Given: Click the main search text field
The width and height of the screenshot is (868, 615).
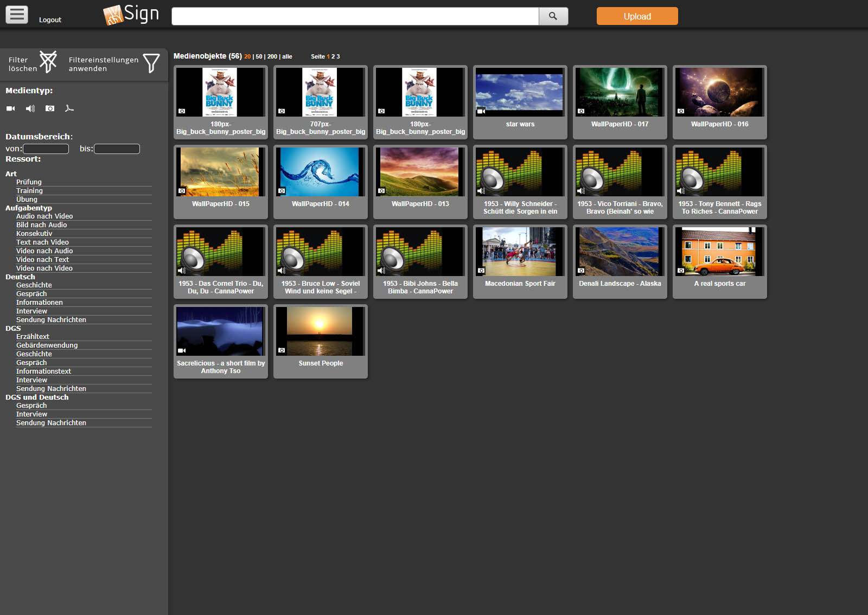Looking at the screenshot, I should 355,16.
